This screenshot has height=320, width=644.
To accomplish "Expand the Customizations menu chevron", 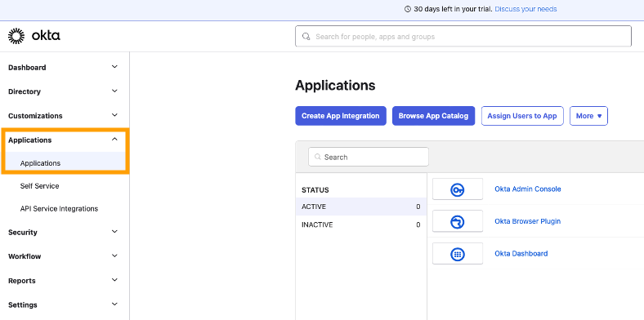I will (x=114, y=115).
